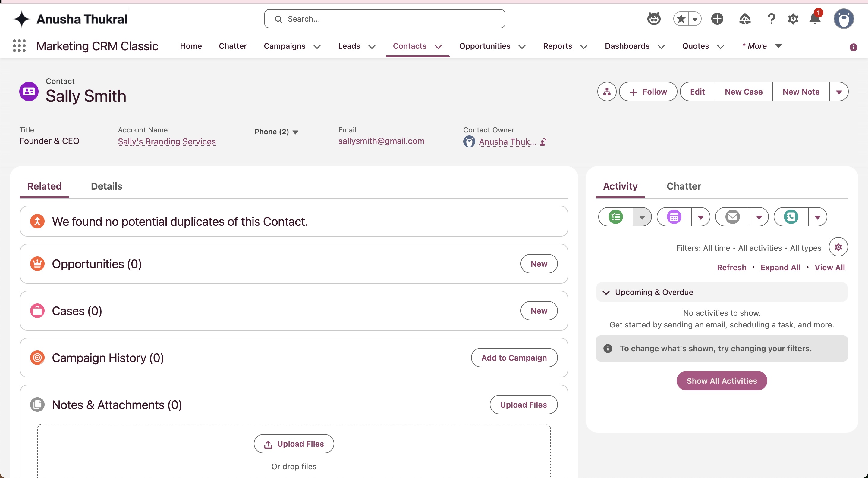The image size is (868, 478).
Task: Click the Global Actions plus icon
Action: pyautogui.click(x=717, y=19)
